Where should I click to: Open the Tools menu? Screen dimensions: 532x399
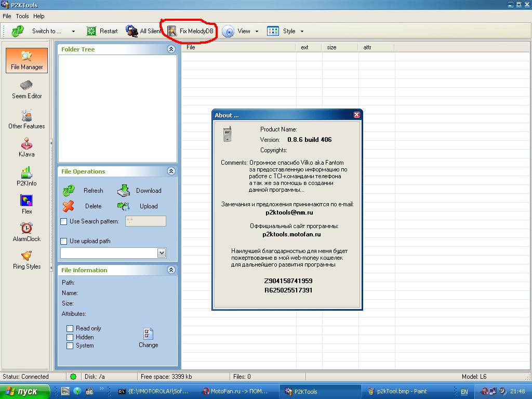click(x=22, y=16)
